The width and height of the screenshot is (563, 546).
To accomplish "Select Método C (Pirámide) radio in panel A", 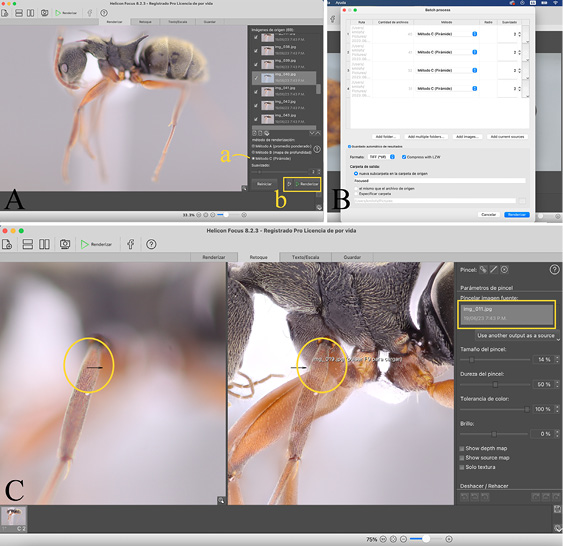I will pyautogui.click(x=253, y=158).
